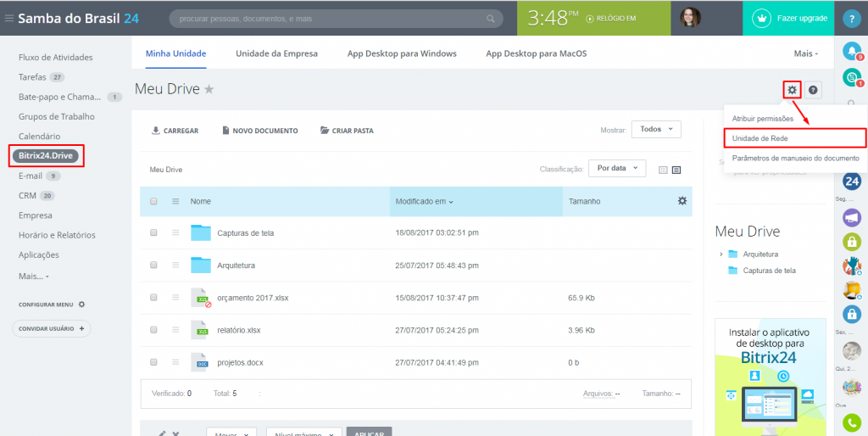The width and height of the screenshot is (868, 436).
Task: Expand Mais... in left menu
Action: point(34,276)
